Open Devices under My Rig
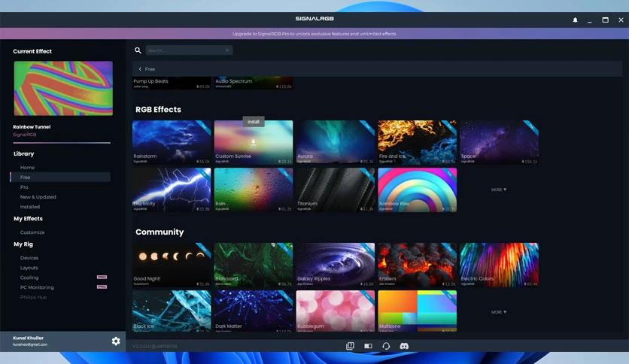This screenshot has width=629, height=364. 29,258
